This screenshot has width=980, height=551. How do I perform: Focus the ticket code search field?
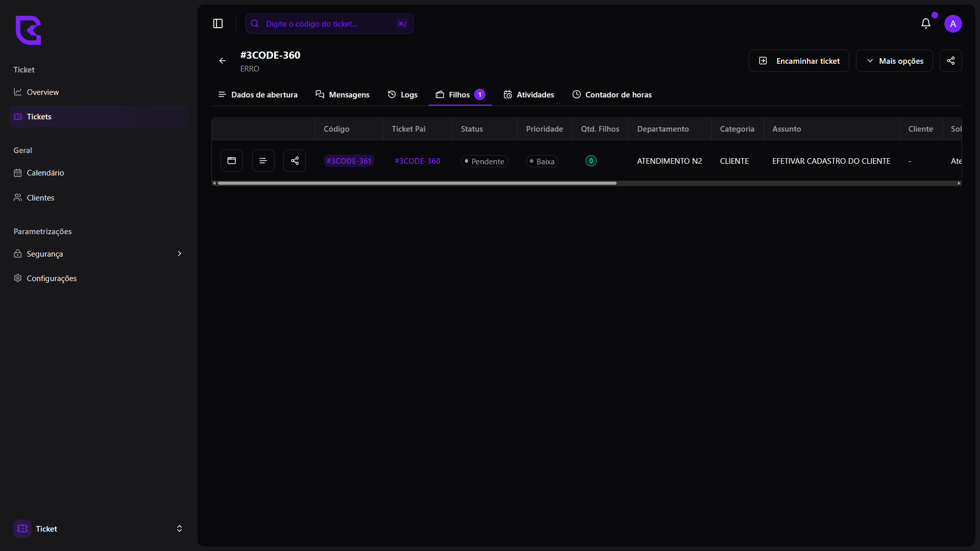coord(329,23)
